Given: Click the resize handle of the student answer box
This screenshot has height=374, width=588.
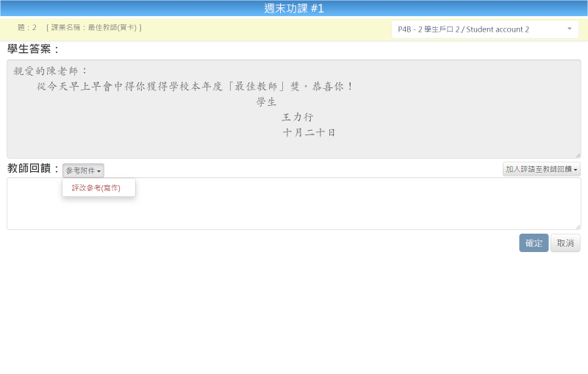Looking at the screenshot, I should pos(578,155).
